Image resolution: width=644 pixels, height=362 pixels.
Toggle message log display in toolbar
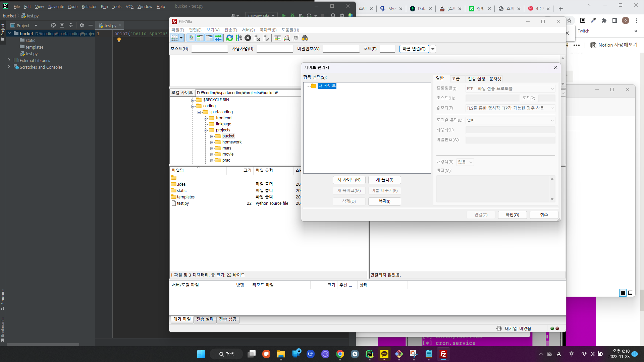(191, 38)
